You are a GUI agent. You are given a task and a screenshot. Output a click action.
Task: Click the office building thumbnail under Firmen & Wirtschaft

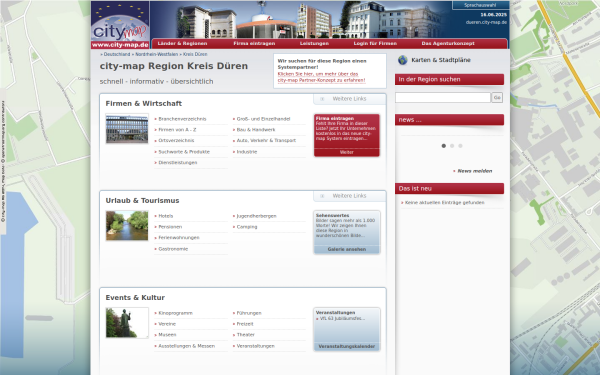pos(127,129)
